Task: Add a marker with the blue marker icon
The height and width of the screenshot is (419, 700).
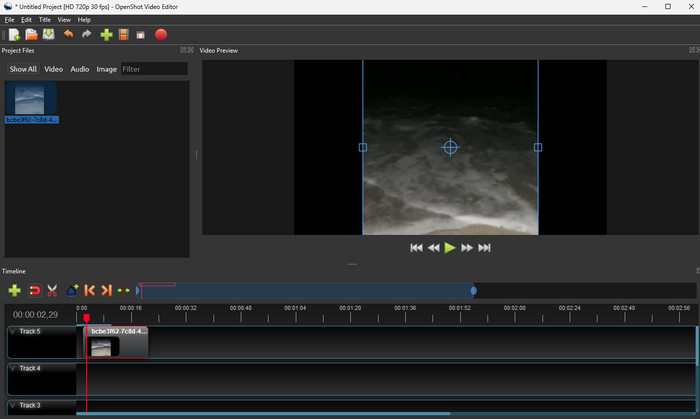Action: [72, 290]
